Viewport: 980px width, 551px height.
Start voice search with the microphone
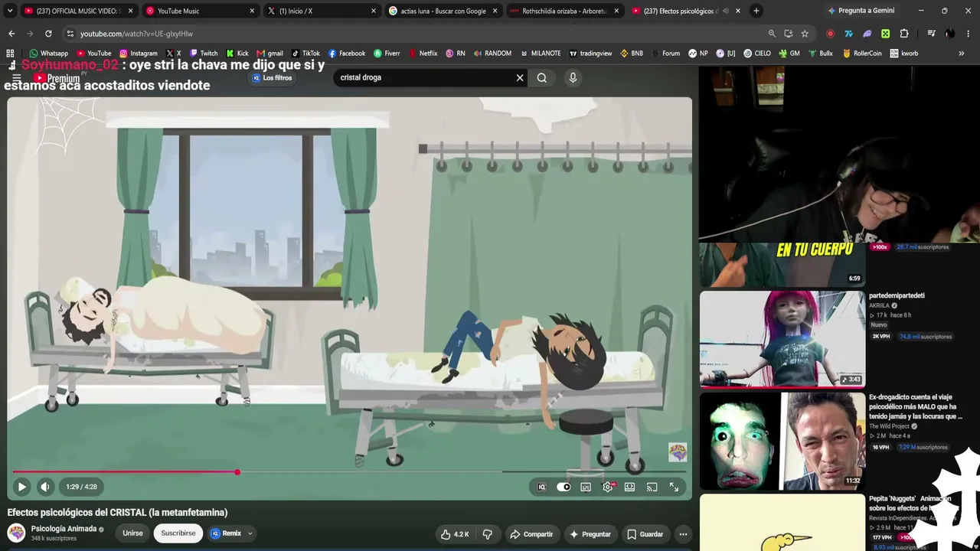click(x=573, y=77)
